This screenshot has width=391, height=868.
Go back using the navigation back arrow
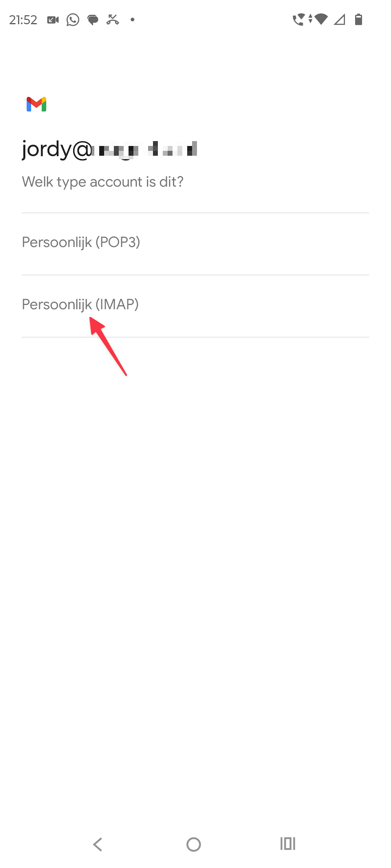[98, 844]
